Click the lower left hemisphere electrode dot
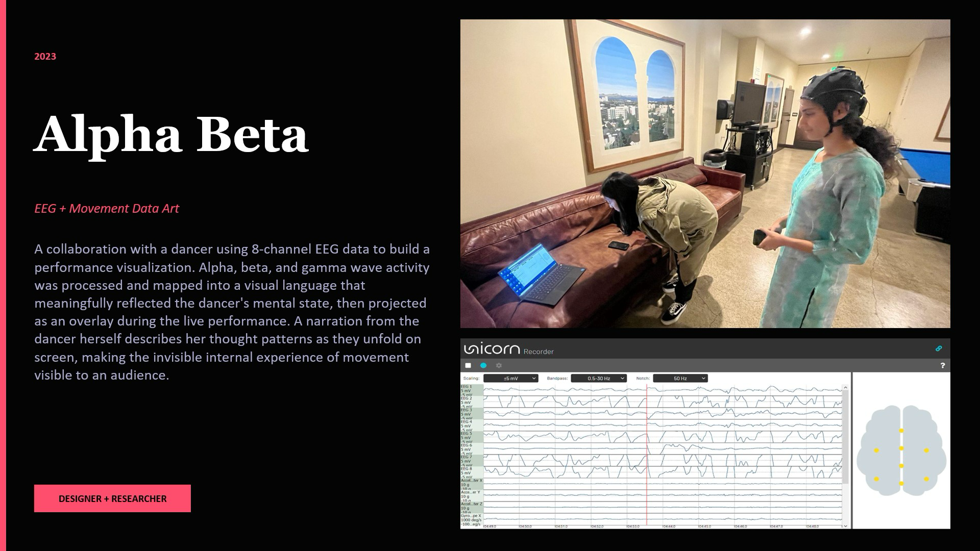This screenshot has width=980, height=551. point(876,479)
